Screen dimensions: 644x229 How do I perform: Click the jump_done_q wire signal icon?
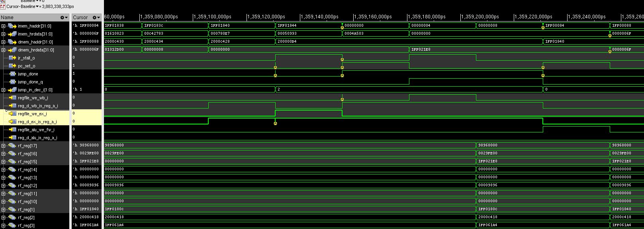[12, 82]
